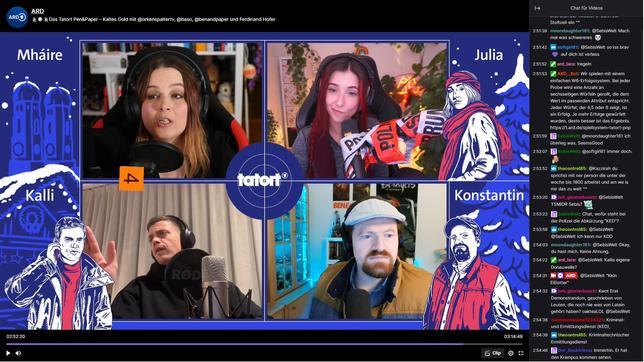Jump to chat timestamp 2:51:53
Screen dimensions: 644x362
pos(540,74)
